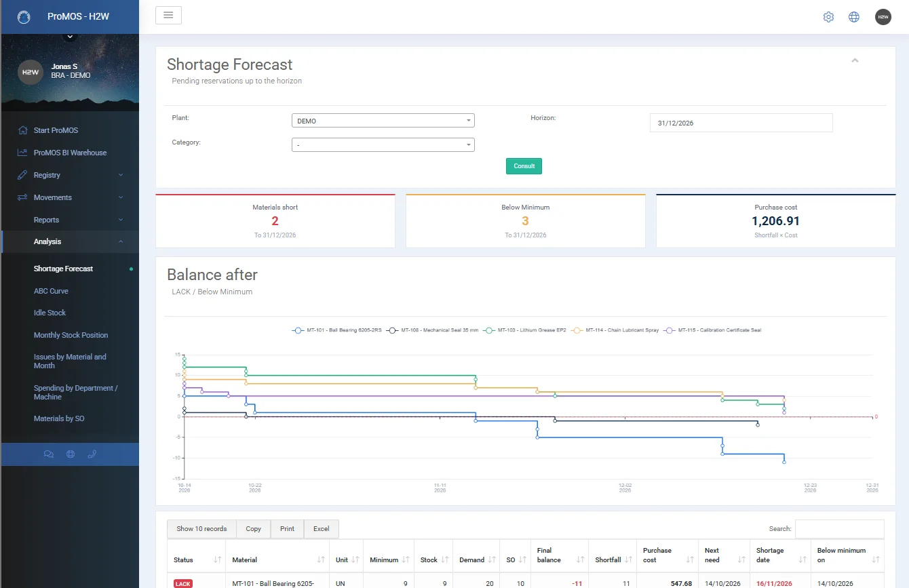
Task: Click the phone icon in sidebar footer
Action: click(x=92, y=454)
